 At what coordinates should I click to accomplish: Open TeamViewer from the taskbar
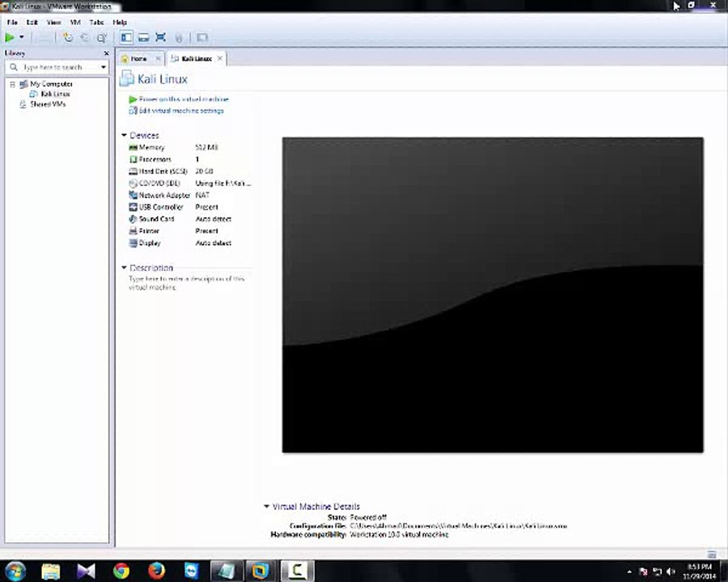tap(192, 571)
